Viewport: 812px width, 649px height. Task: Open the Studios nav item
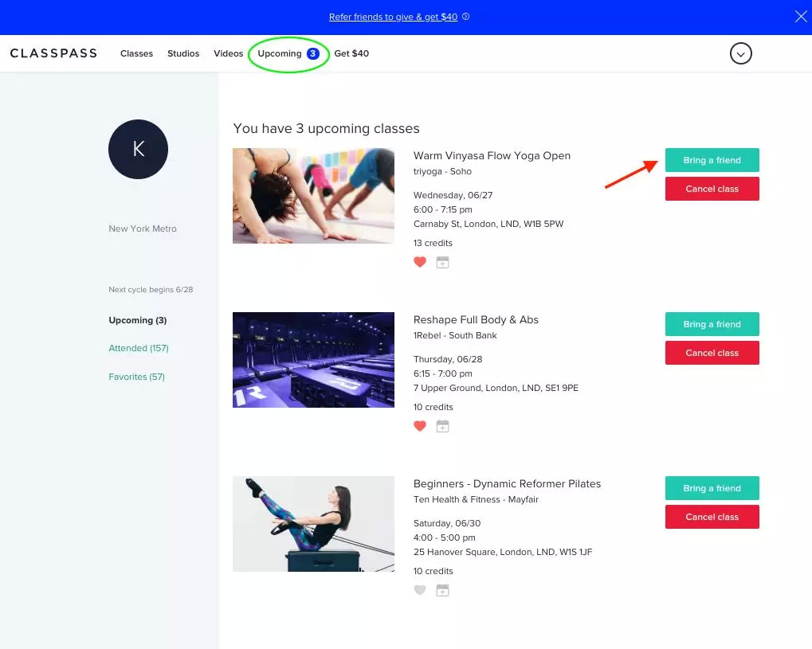pos(183,53)
